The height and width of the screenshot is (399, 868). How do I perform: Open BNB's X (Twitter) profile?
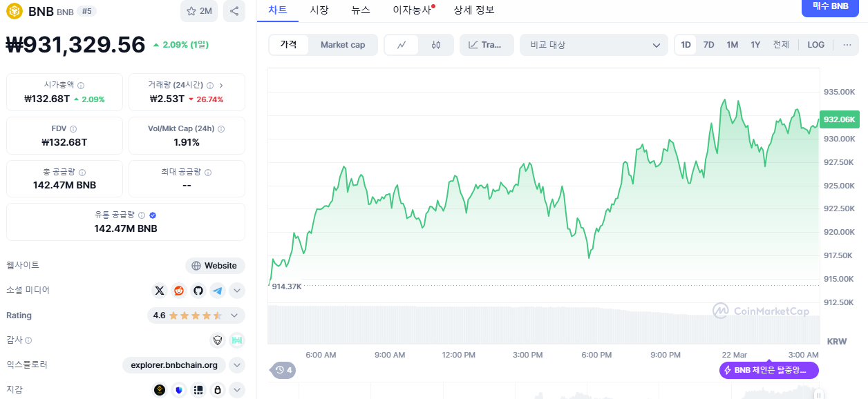click(x=160, y=291)
